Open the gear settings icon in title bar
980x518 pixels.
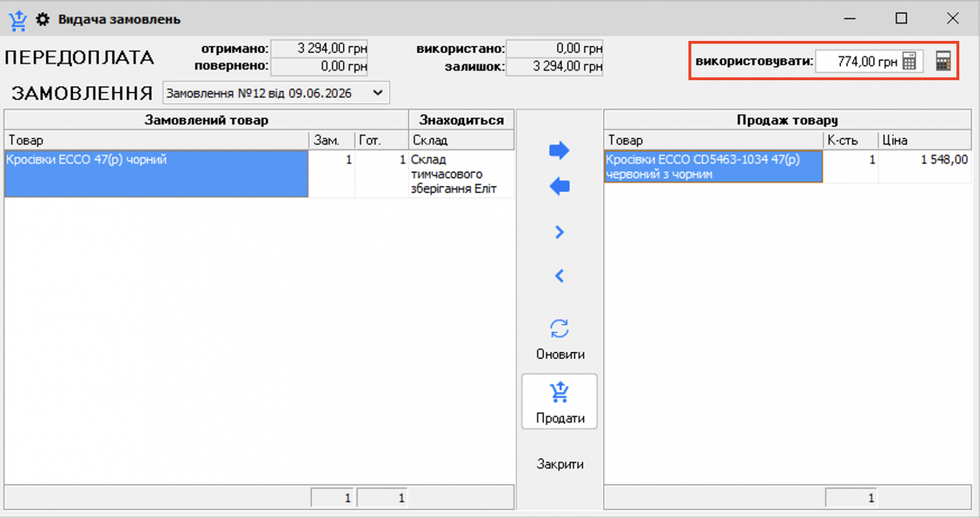click(x=42, y=19)
